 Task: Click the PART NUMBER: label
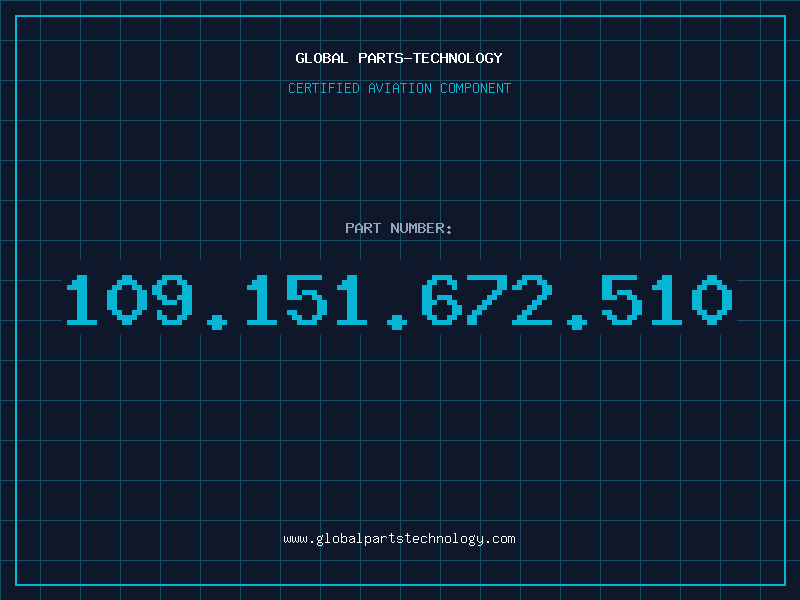pyautogui.click(x=399, y=228)
